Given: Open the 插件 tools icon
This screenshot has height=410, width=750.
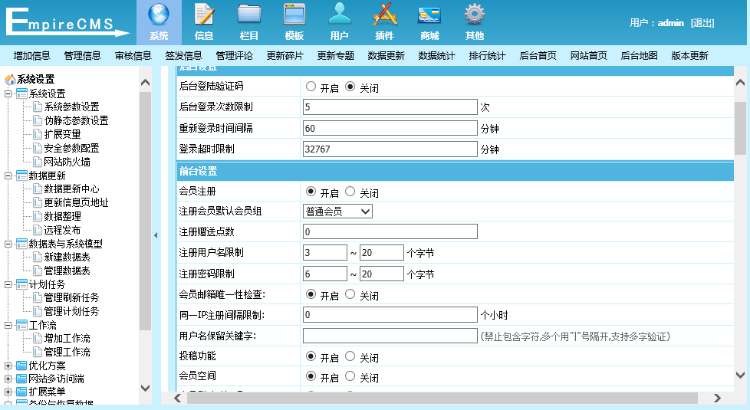Looking at the screenshot, I should pos(385,14).
